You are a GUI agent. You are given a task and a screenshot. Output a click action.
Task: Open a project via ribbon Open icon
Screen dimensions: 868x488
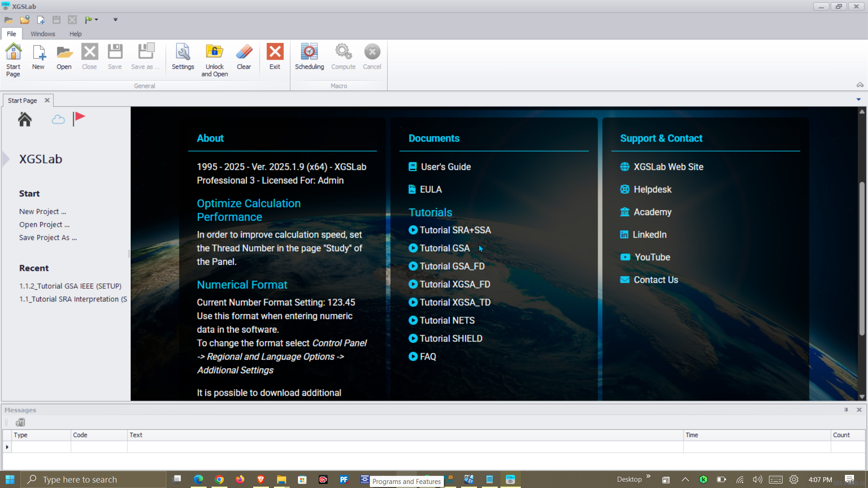pyautogui.click(x=64, y=56)
